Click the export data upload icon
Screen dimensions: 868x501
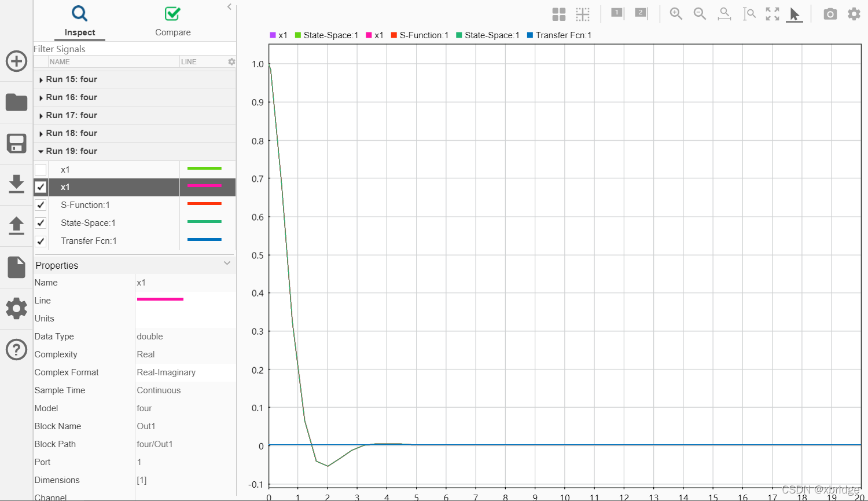[16, 225]
